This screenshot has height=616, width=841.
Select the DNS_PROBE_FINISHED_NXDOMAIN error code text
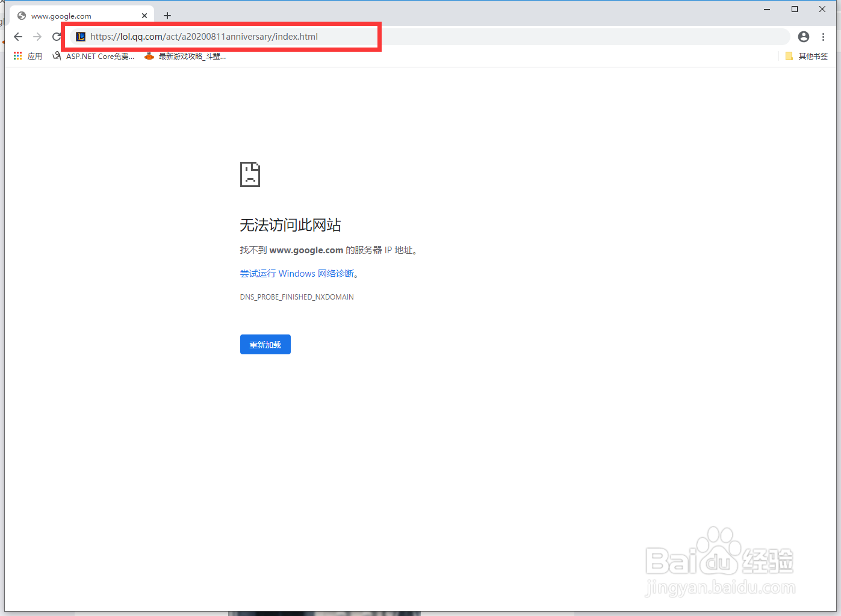pyautogui.click(x=297, y=297)
